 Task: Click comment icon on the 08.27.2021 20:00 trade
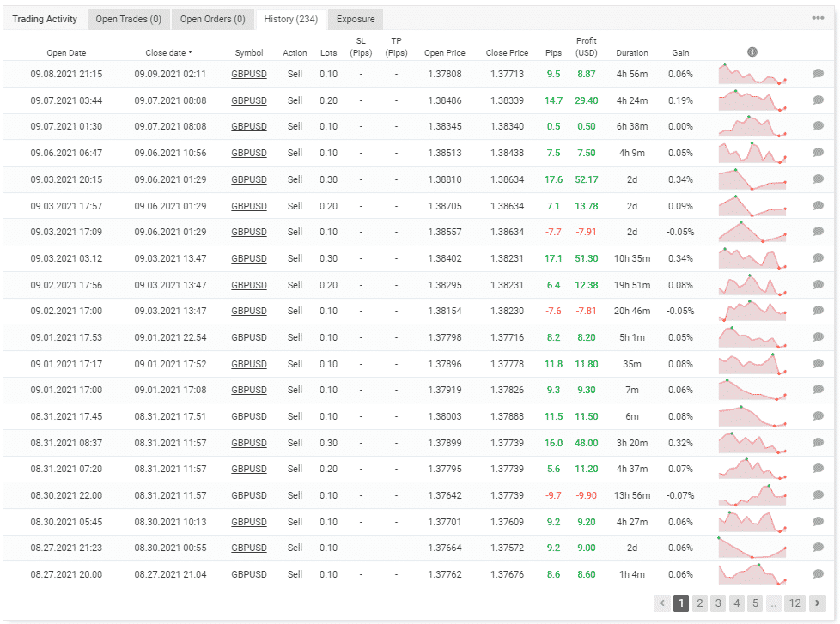tap(817, 574)
